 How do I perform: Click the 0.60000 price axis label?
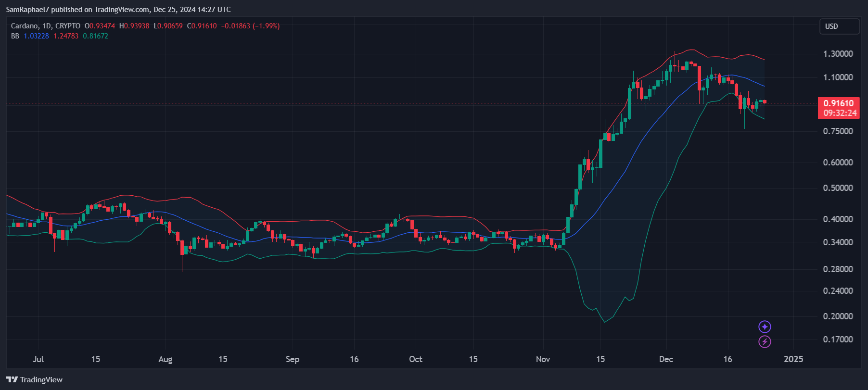point(838,163)
